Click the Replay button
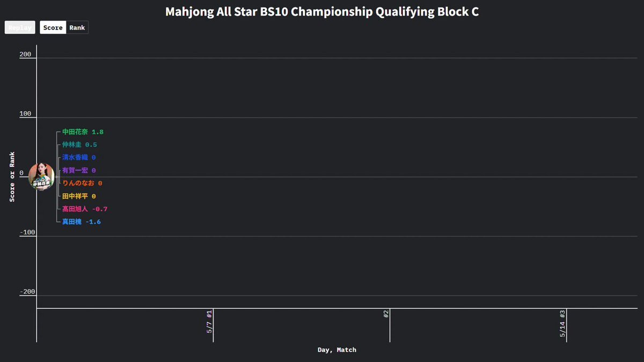644x362 pixels. [20, 27]
